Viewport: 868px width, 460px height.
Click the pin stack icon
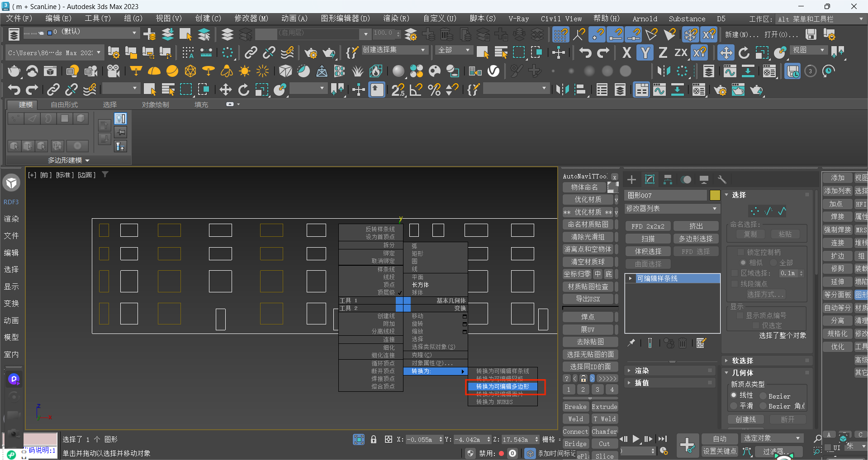click(631, 343)
